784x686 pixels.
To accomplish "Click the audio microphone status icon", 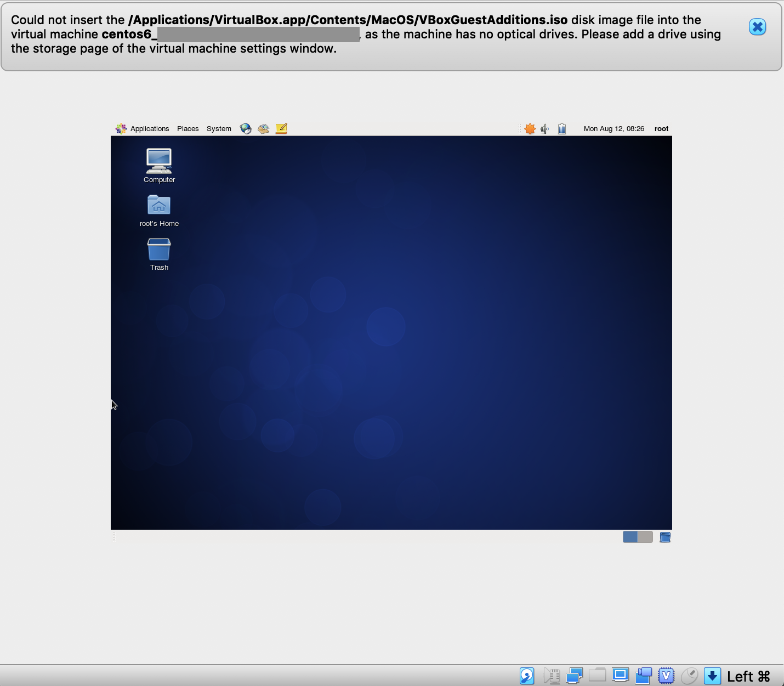I will [x=552, y=676].
